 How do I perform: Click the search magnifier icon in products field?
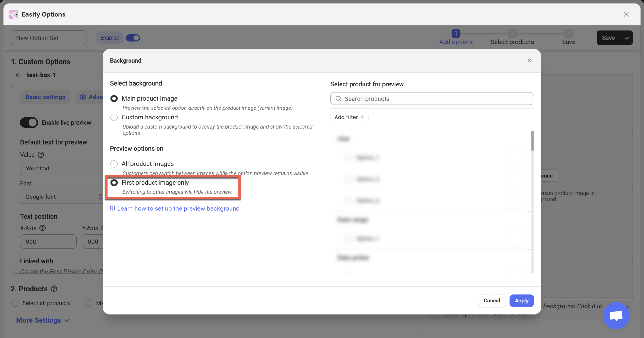pyautogui.click(x=338, y=99)
